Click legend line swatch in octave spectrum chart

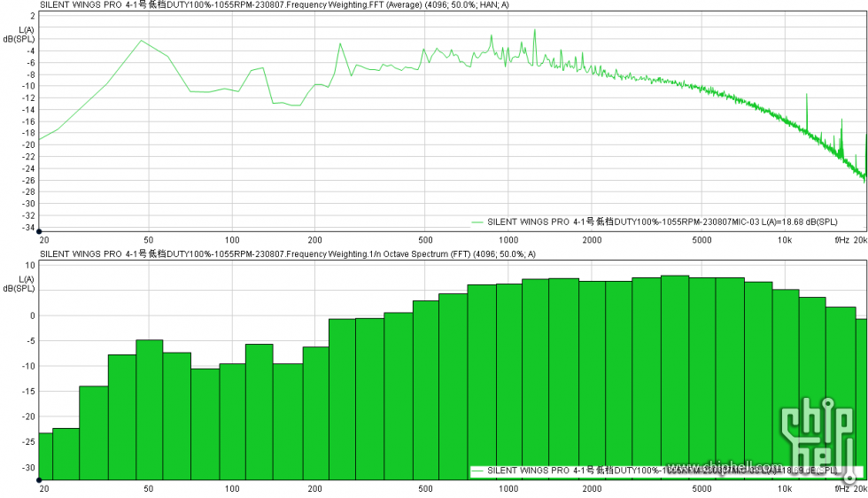477,471
